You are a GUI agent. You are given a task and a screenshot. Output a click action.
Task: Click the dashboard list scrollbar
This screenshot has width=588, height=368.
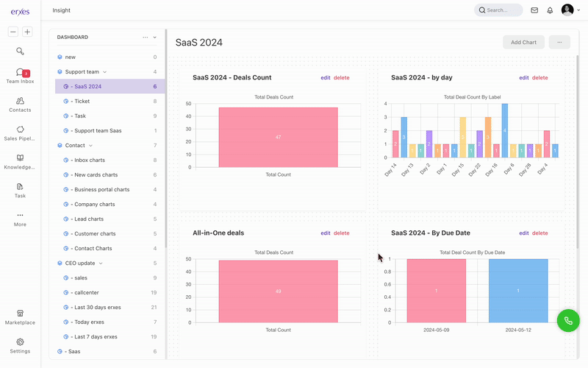pos(165,139)
